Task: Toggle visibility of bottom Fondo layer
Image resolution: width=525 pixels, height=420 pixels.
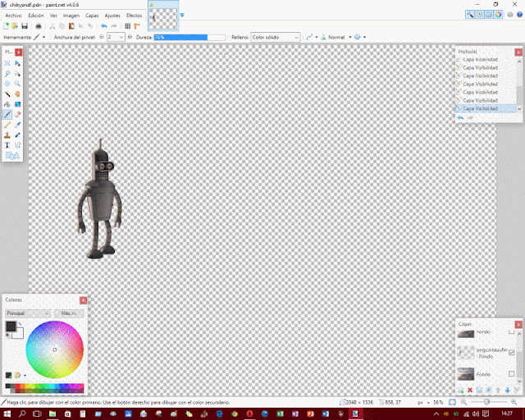Action: coord(512,374)
